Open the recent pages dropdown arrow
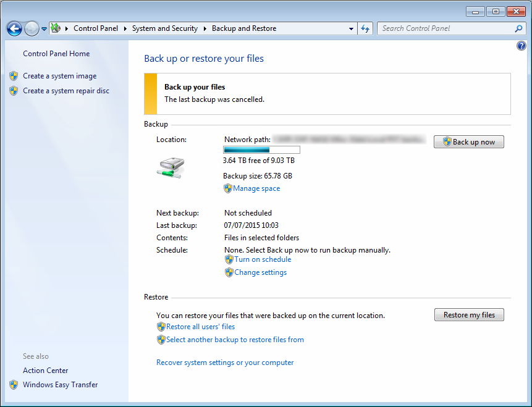 click(44, 29)
